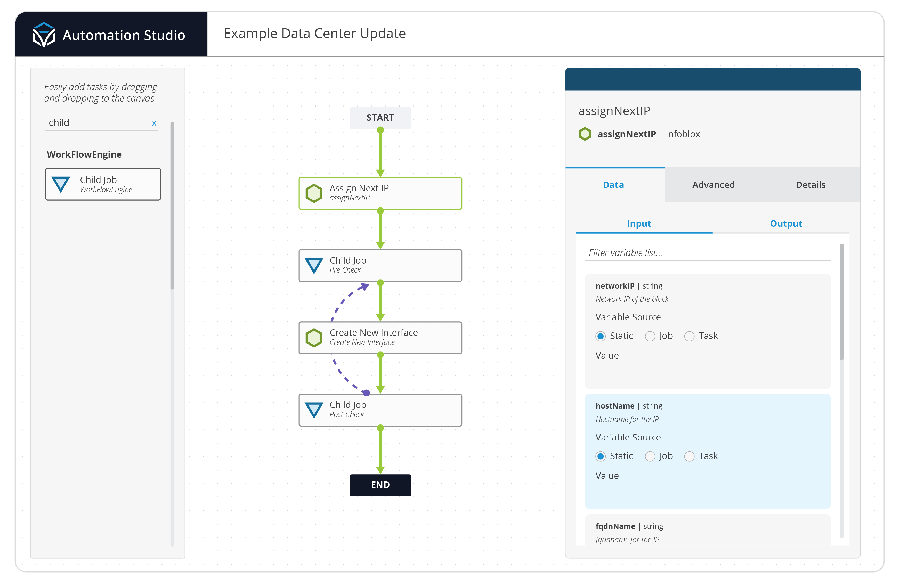The height and width of the screenshot is (588, 900).
Task: Select Task source for networkIP
Action: click(x=689, y=336)
